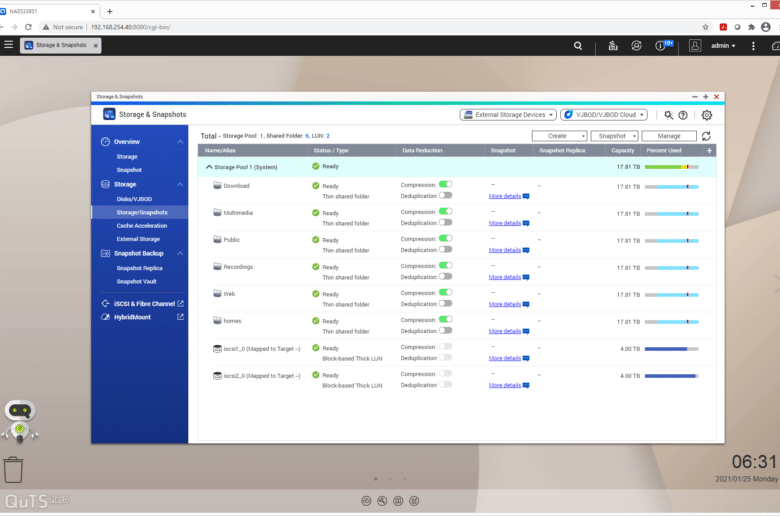The width and height of the screenshot is (780, 516).
Task: Open snapshot note icon for Download
Action: (526, 197)
